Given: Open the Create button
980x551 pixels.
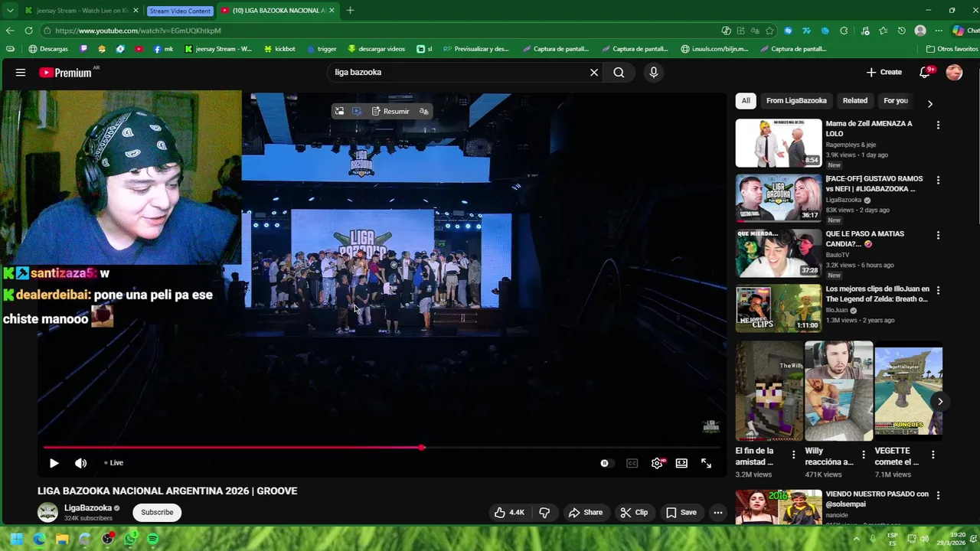Looking at the screenshot, I should (x=884, y=73).
